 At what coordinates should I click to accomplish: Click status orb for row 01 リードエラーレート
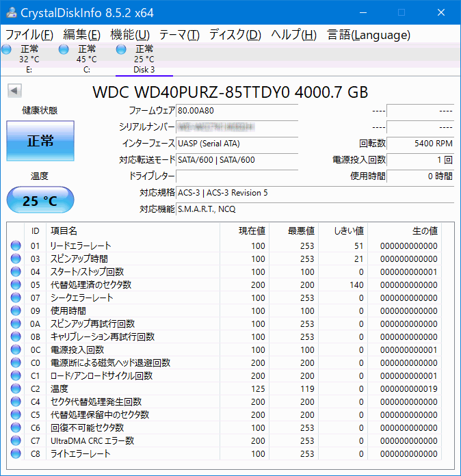click(16, 246)
